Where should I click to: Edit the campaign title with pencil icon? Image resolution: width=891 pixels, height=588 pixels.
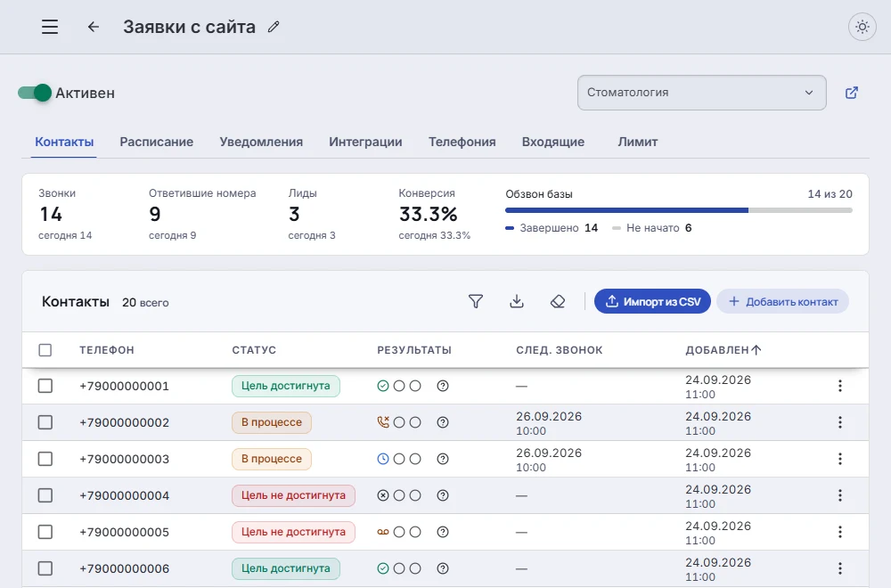(x=274, y=27)
